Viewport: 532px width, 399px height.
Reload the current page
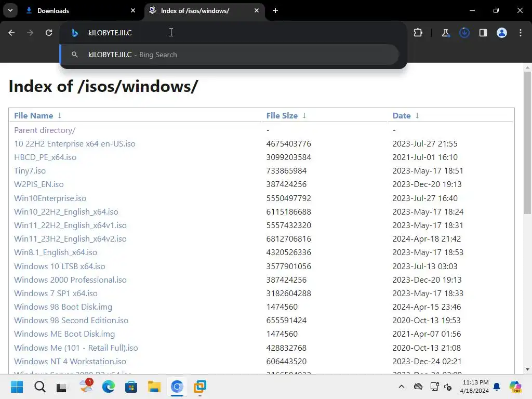tap(49, 33)
